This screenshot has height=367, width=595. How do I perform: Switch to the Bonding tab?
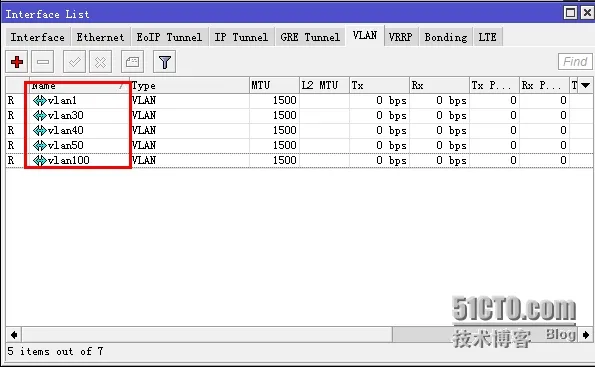tap(446, 37)
